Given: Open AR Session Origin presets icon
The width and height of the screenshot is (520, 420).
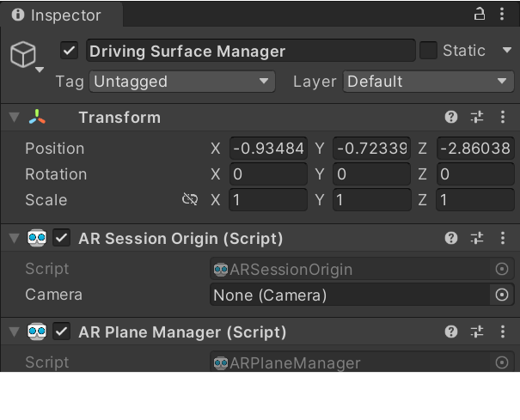Looking at the screenshot, I should [x=477, y=239].
